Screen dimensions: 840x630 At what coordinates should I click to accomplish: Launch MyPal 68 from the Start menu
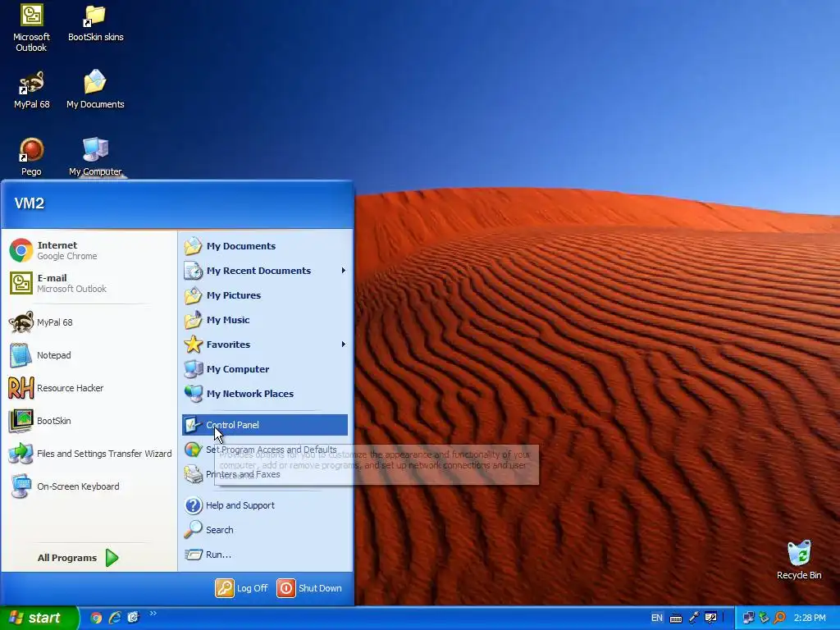pyautogui.click(x=89, y=322)
